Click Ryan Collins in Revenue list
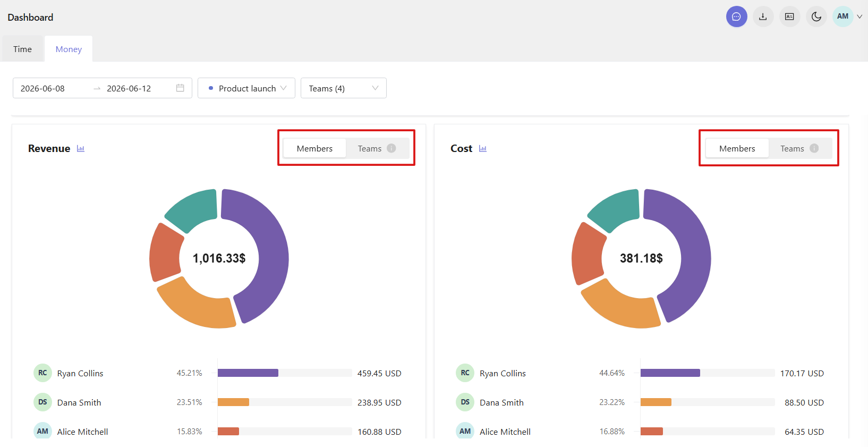Image resolution: width=868 pixels, height=447 pixels. pos(80,373)
